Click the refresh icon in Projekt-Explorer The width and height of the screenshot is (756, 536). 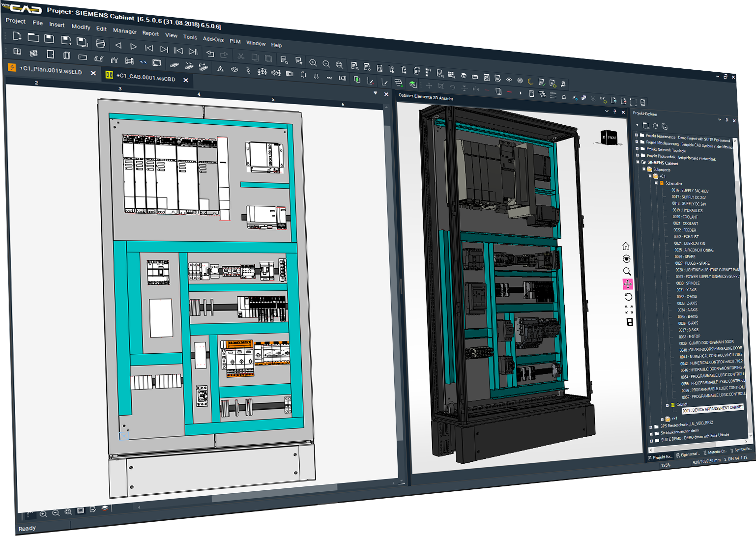point(655,126)
